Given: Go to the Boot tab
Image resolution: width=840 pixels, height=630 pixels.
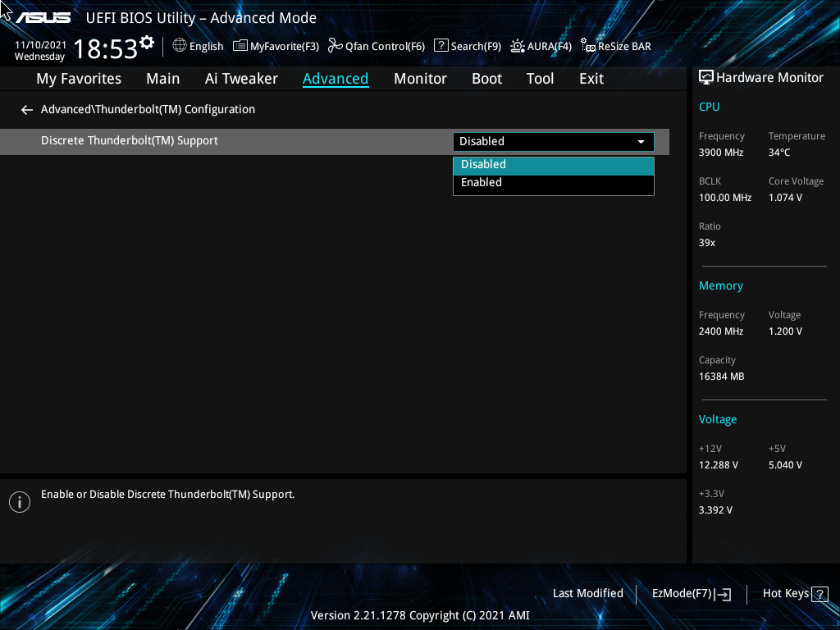Looking at the screenshot, I should (486, 79).
